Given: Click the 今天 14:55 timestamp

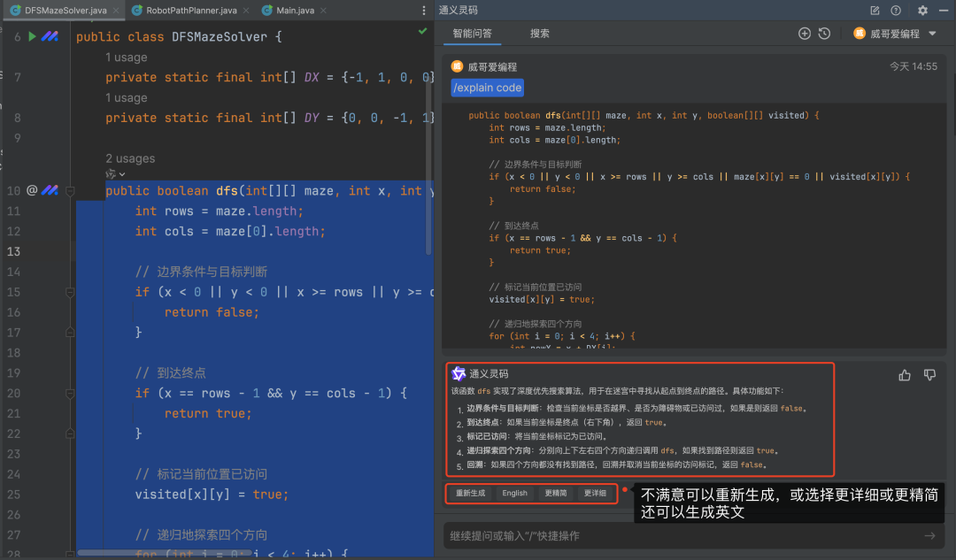Looking at the screenshot, I should coord(914,66).
